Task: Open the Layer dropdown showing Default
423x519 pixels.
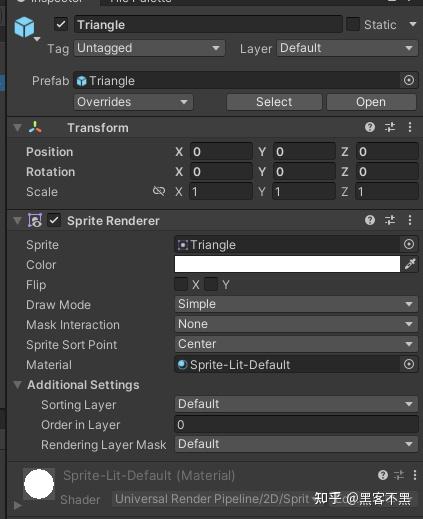Action: tap(347, 48)
